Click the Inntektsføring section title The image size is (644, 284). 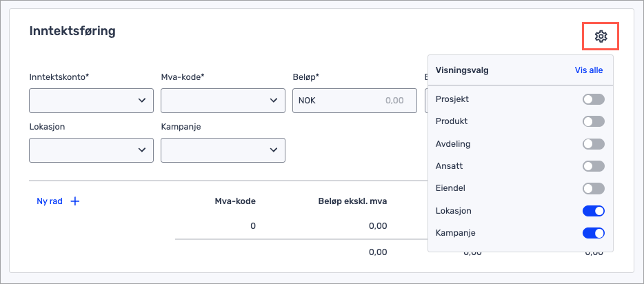(72, 31)
